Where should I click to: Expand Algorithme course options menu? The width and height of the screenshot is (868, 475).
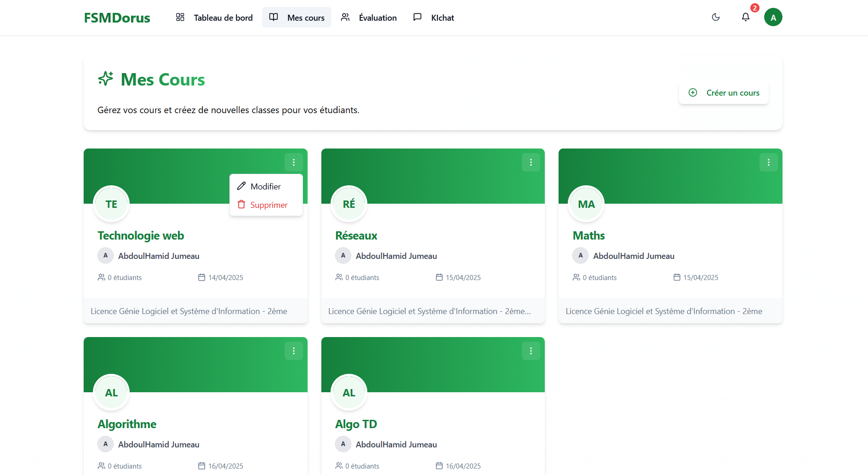pyautogui.click(x=294, y=351)
